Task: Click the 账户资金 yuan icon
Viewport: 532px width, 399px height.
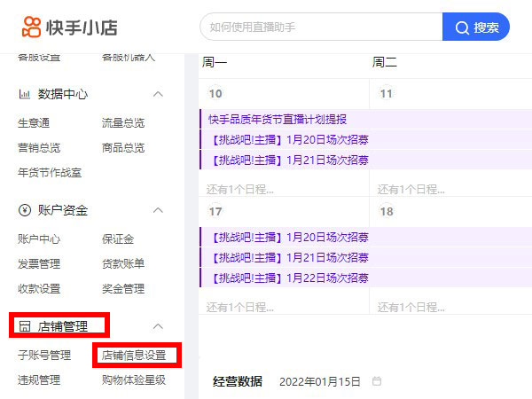Action: [x=24, y=210]
